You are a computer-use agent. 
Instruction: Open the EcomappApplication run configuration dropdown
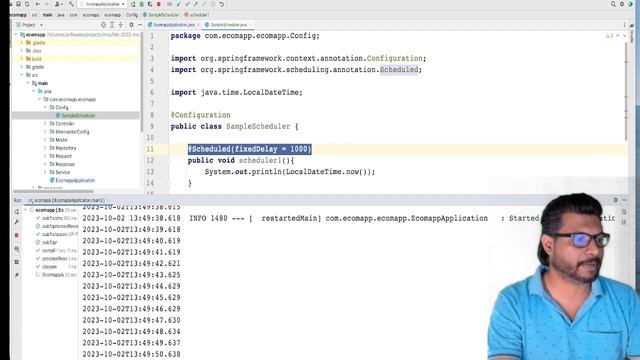point(102,4)
